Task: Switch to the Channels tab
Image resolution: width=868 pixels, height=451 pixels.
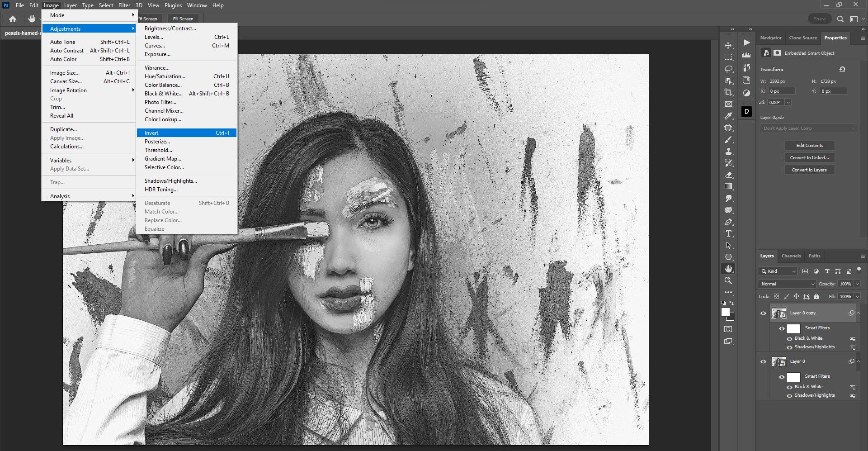Action: (x=791, y=256)
